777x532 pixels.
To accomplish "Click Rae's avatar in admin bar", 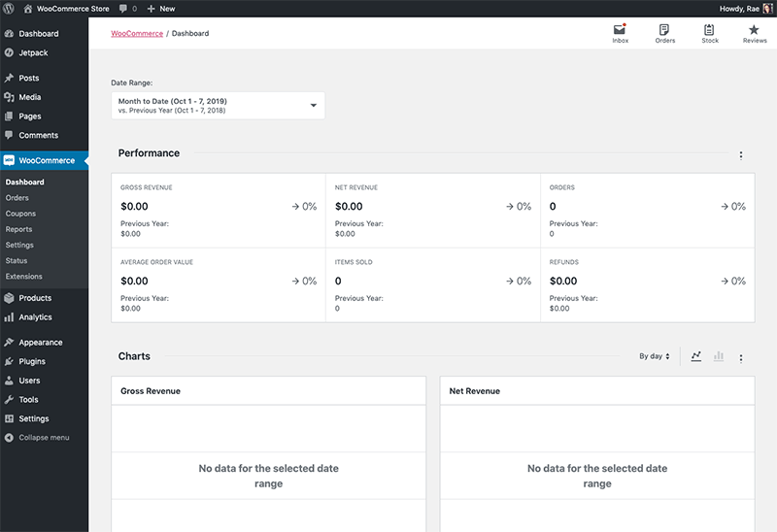I will tap(767, 9).
